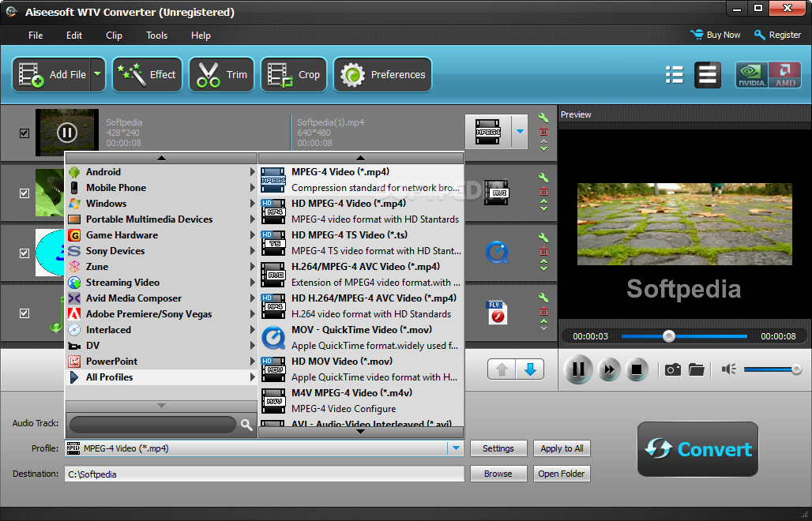The image size is (812, 521).
Task: Choose the HD MPEG-4 Video (*.mp4) format
Action: [361, 211]
